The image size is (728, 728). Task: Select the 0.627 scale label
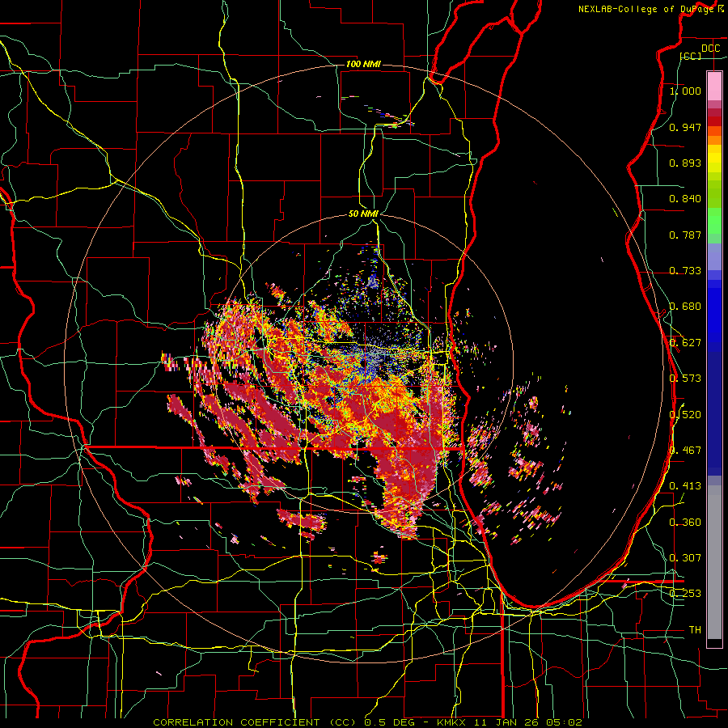685,343
